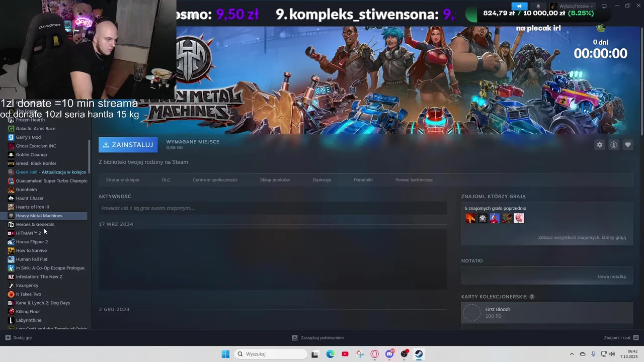The image size is (644, 362).
Task: Open trading cards help question icon
Action: click(532, 297)
